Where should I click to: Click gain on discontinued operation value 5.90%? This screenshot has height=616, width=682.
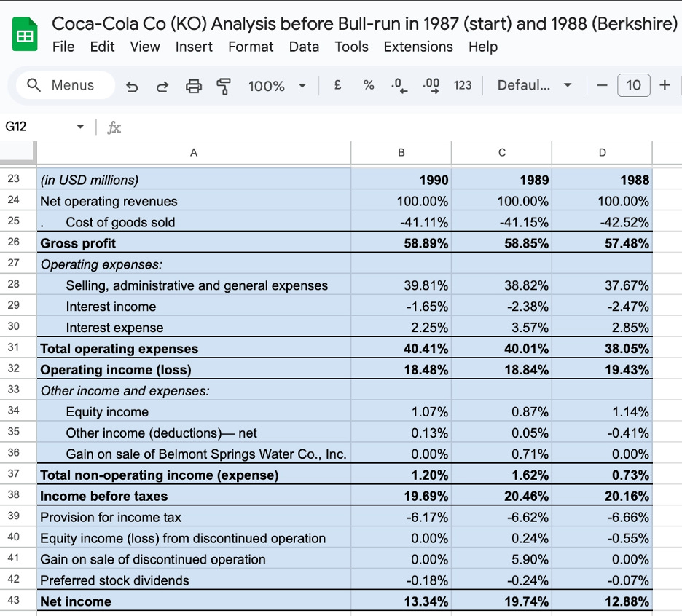tap(501, 558)
